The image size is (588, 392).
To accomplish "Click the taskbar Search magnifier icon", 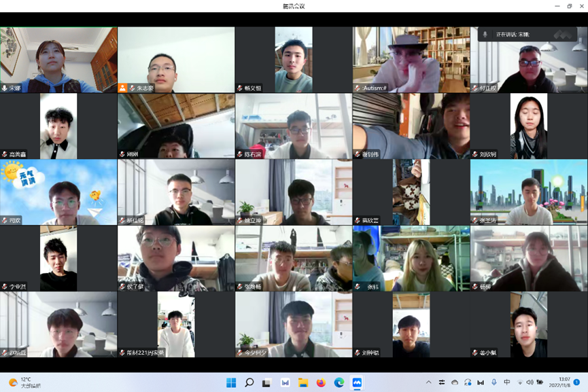I will pyautogui.click(x=249, y=382).
